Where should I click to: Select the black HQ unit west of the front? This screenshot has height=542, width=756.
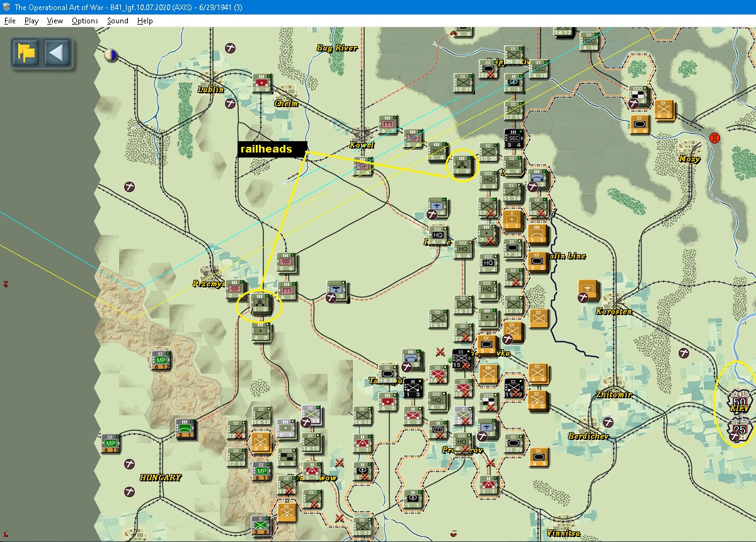438,234
